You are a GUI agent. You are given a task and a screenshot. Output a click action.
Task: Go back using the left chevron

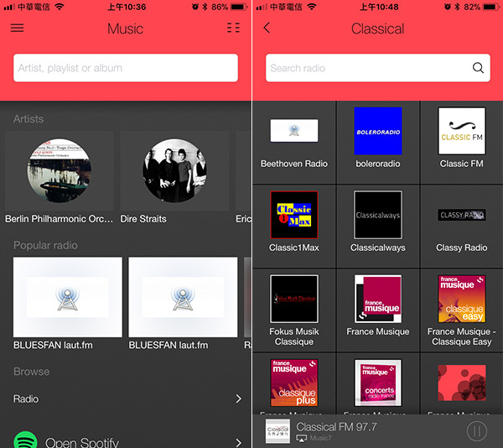click(267, 29)
